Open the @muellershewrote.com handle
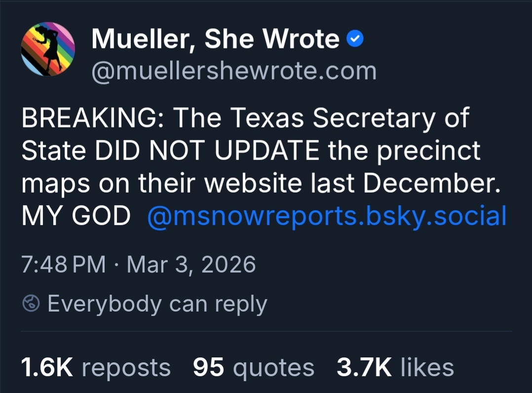 tap(234, 71)
